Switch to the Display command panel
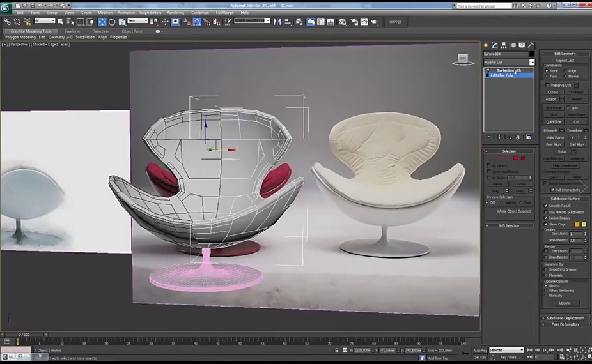Screen dimensions: 592x364 point(522,45)
